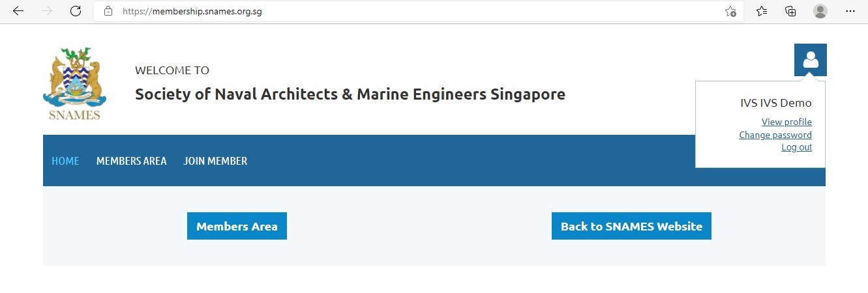Click the user account profile icon
The image size is (868, 293).
pyautogui.click(x=810, y=60)
